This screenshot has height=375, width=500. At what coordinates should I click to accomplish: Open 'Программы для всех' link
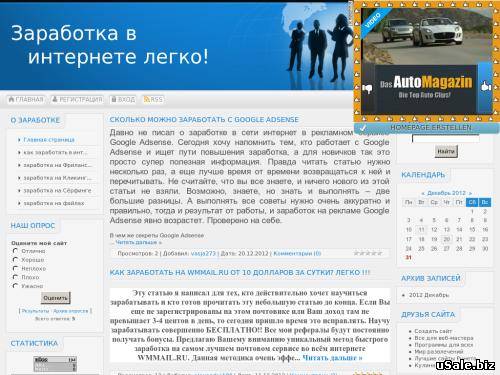click(x=444, y=345)
